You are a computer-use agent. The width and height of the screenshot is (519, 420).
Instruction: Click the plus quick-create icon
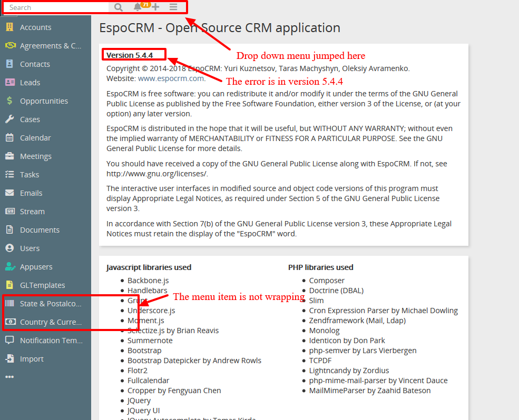point(155,7)
